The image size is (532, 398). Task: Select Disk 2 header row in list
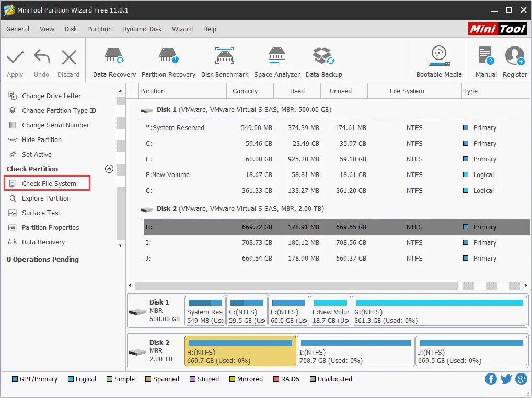[x=334, y=209]
